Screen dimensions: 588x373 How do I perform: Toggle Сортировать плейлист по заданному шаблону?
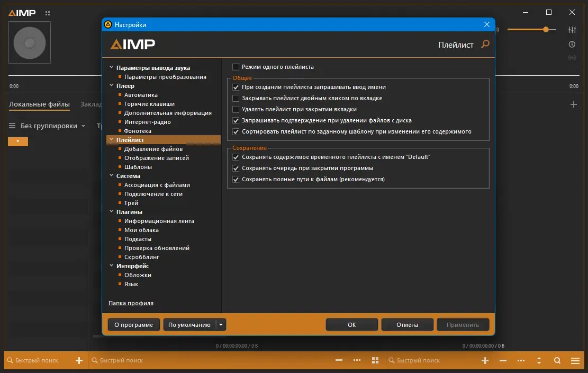[x=236, y=132]
